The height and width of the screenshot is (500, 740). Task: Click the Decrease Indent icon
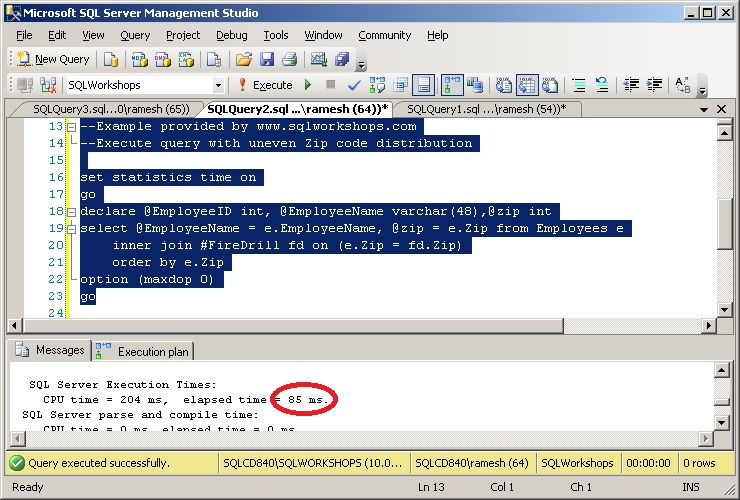click(x=631, y=85)
